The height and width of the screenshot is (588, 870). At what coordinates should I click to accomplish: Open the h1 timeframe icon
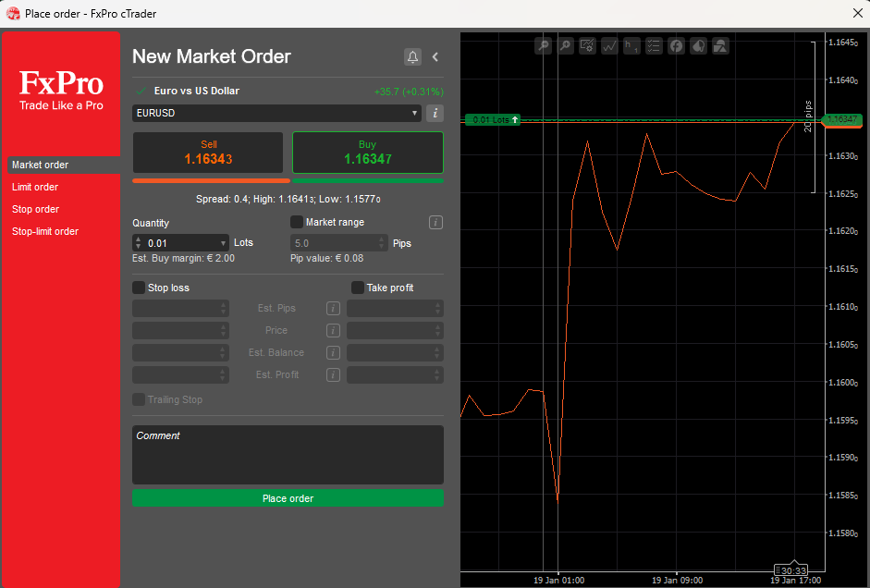tap(631, 45)
